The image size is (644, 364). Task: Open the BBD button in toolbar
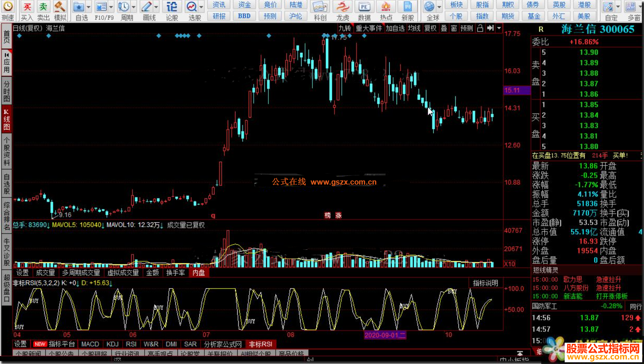(244, 16)
